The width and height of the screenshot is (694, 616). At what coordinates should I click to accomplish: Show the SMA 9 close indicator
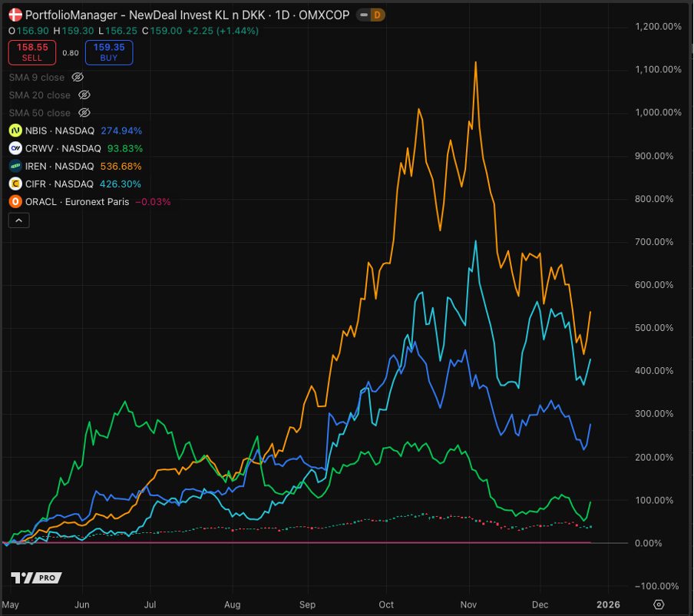pos(77,78)
